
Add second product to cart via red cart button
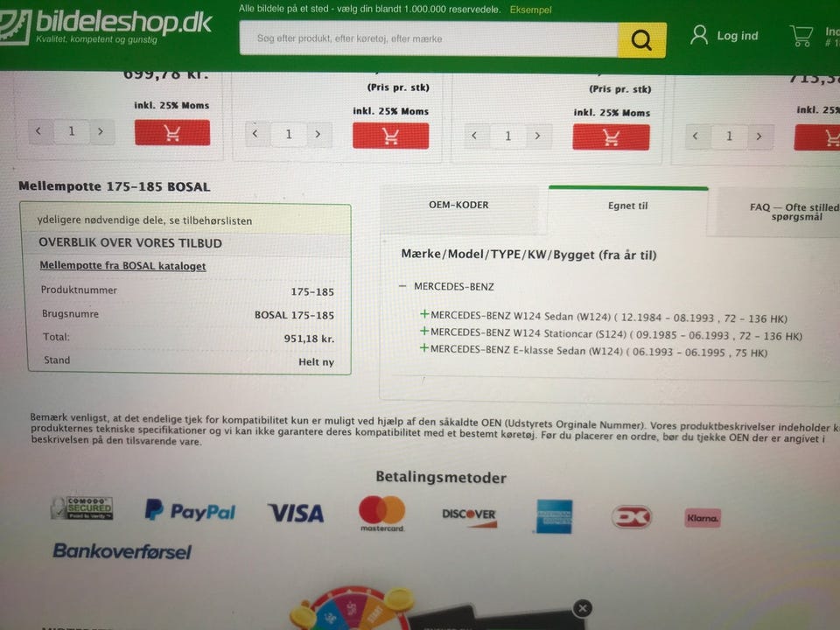390,136
